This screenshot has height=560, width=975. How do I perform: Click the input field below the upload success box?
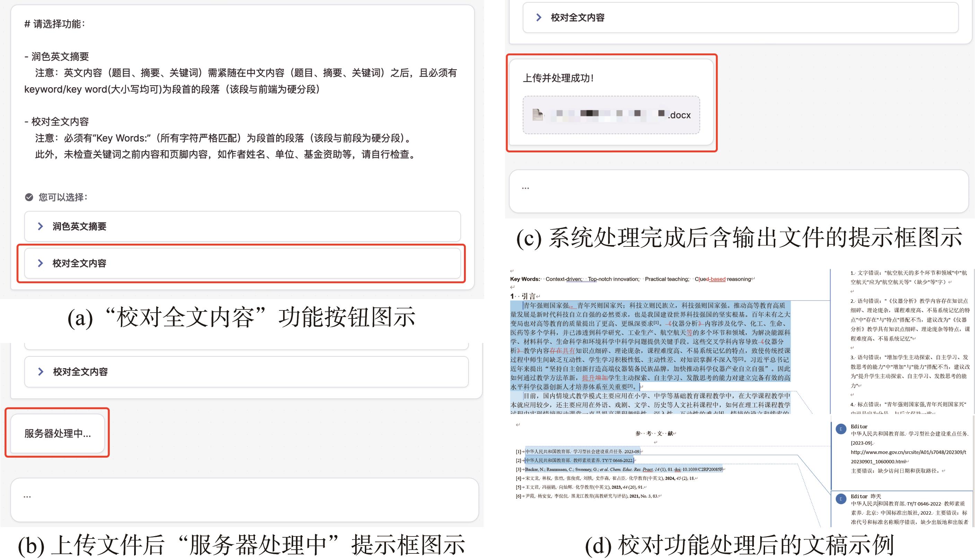[x=738, y=191]
